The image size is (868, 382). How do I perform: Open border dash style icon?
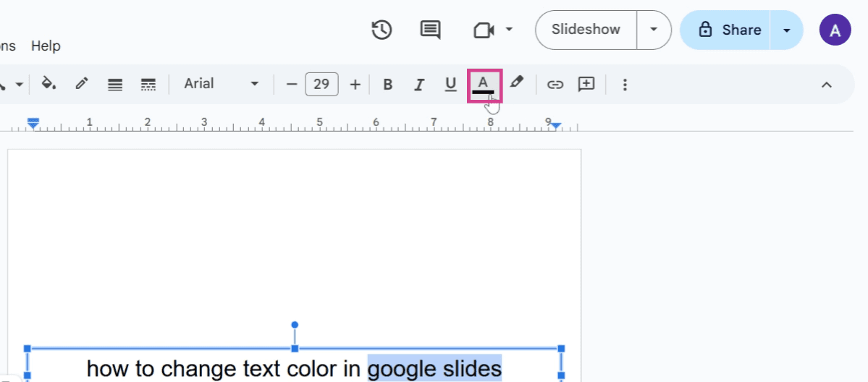coord(148,85)
